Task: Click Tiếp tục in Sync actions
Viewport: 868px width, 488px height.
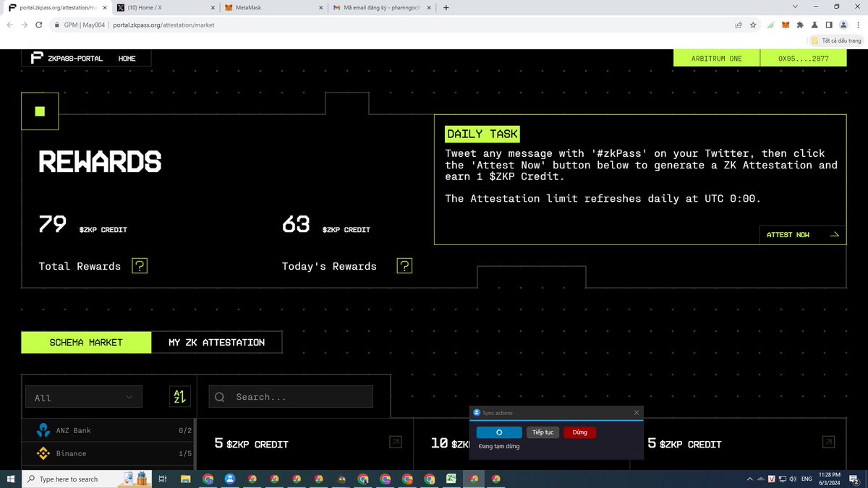Action: coord(542,432)
